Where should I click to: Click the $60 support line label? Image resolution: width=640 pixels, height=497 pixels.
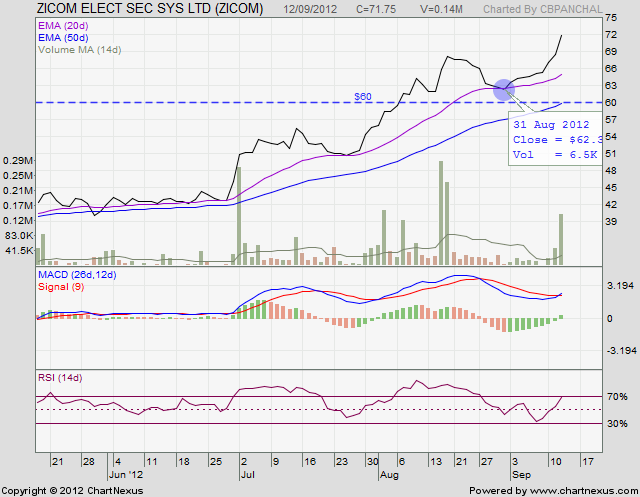pyautogui.click(x=363, y=97)
